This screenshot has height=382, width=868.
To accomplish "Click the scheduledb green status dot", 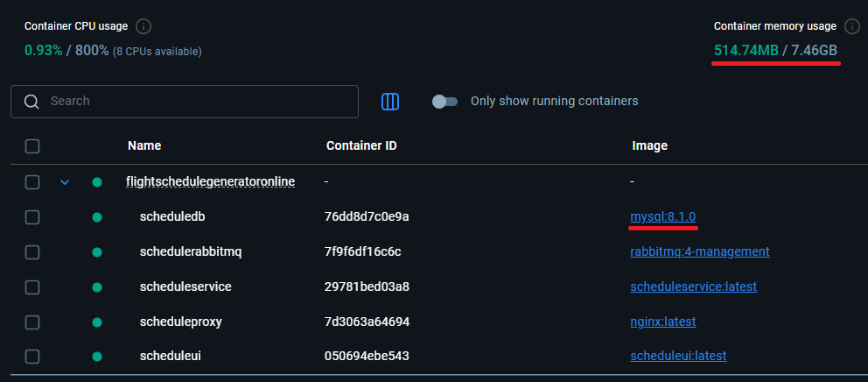I will [x=97, y=216].
